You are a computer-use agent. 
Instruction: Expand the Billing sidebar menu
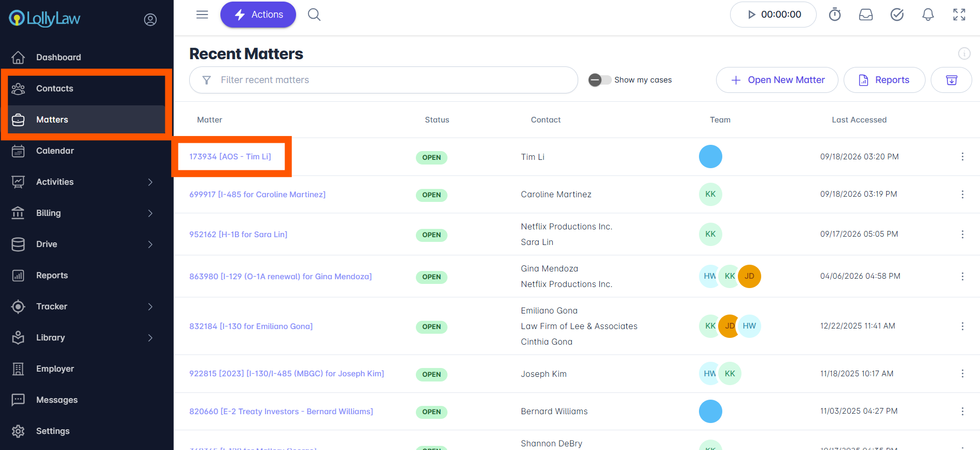click(150, 213)
